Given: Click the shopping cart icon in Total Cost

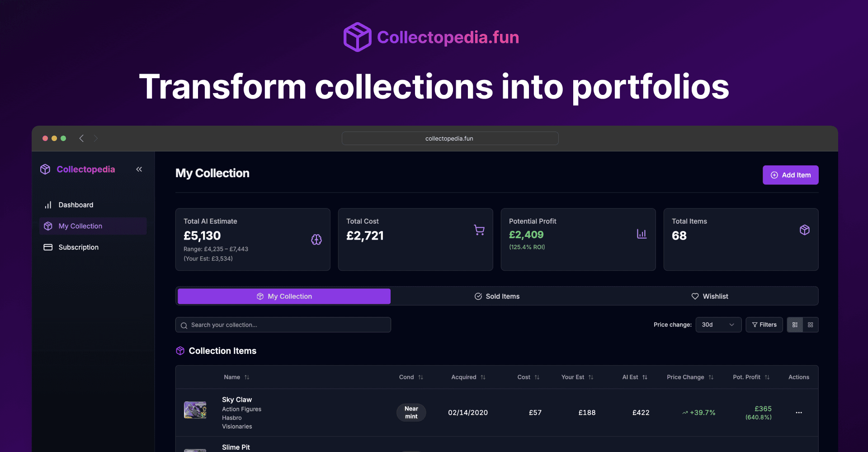Looking at the screenshot, I should (x=479, y=230).
